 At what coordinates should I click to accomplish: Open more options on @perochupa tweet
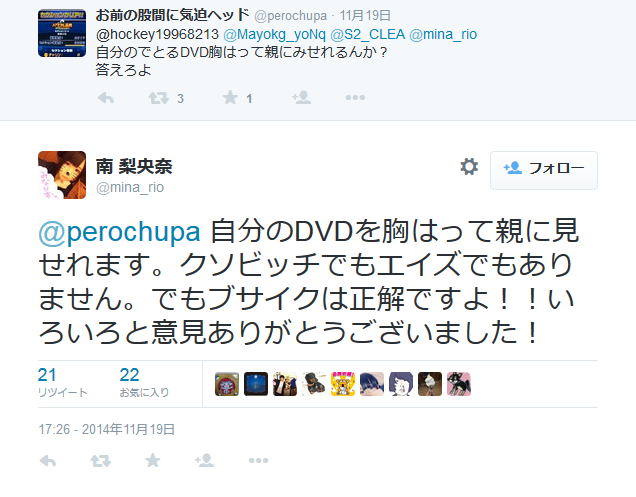pos(355,97)
